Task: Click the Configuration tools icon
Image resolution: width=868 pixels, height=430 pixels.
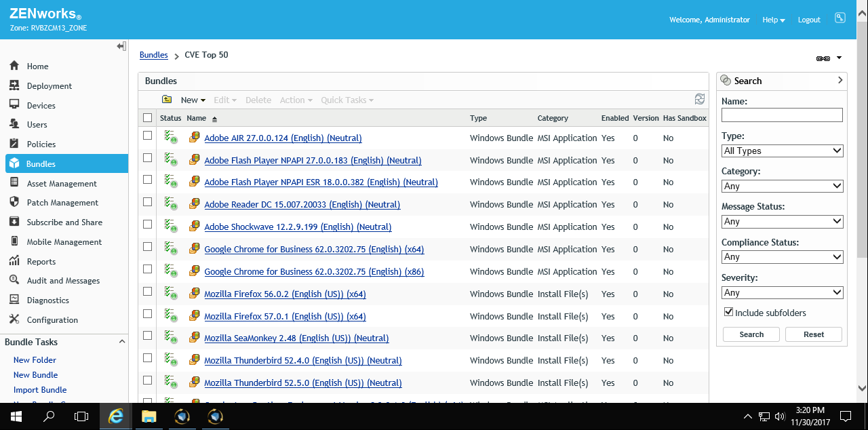Action: click(x=14, y=319)
